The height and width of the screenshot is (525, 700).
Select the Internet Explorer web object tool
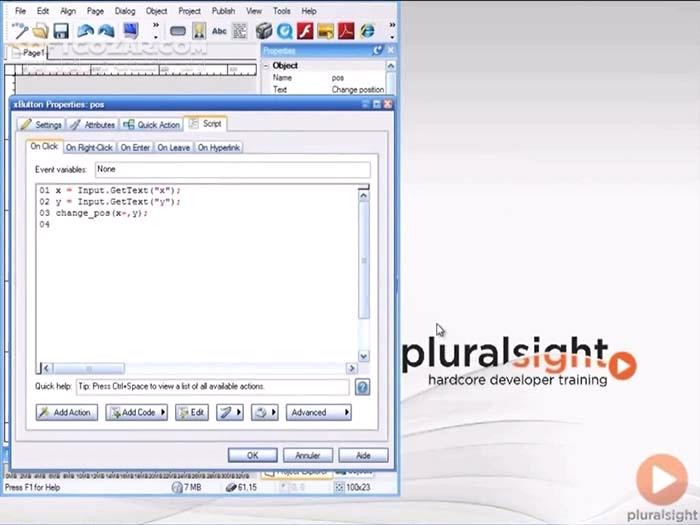pyautogui.click(x=367, y=31)
